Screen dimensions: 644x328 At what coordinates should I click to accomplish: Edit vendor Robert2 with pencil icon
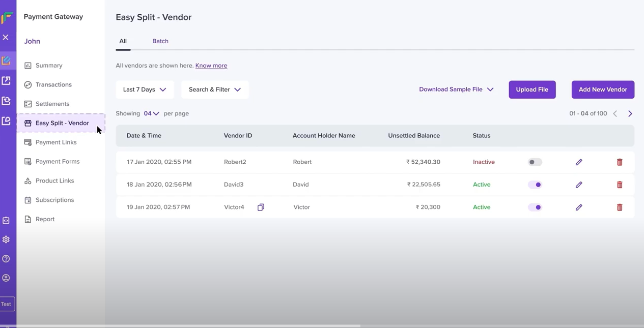[x=579, y=162]
